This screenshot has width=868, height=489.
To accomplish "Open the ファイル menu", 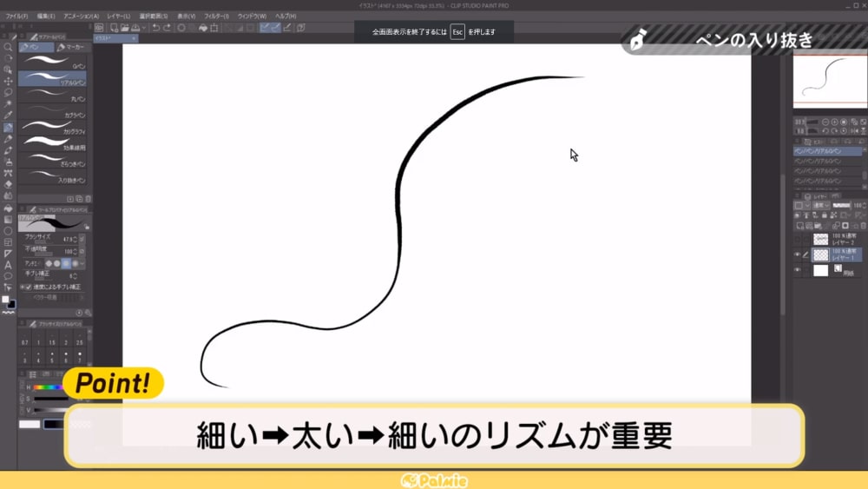I will tap(17, 16).
